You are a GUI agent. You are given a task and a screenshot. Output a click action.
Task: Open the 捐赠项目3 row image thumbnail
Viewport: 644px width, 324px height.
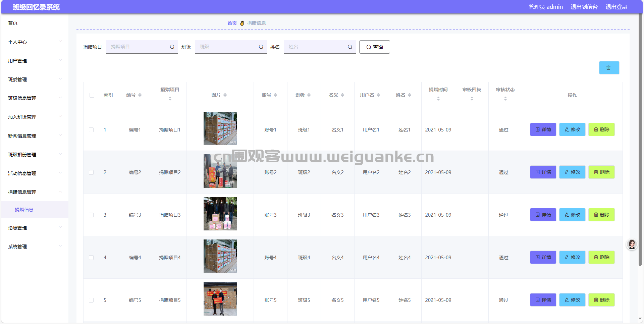(x=220, y=214)
